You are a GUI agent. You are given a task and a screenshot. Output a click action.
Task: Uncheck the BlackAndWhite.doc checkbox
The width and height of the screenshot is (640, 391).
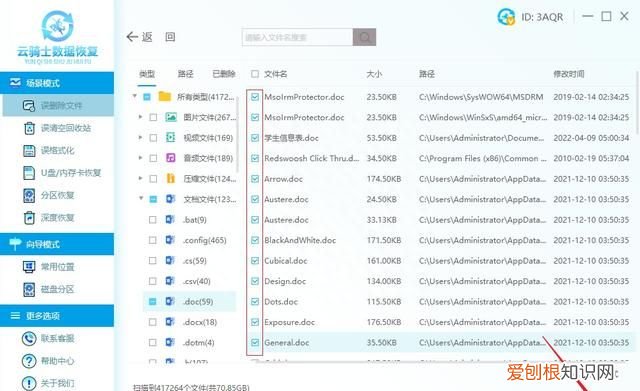pos(255,240)
